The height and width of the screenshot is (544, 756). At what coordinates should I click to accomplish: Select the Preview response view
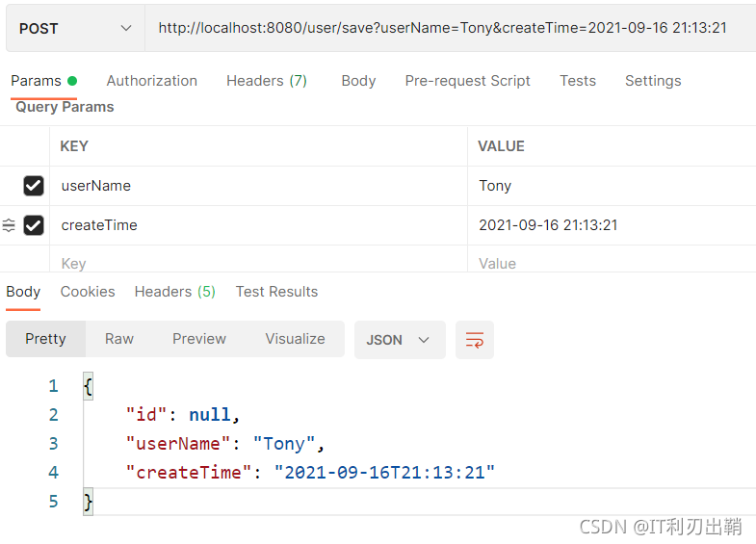point(199,339)
